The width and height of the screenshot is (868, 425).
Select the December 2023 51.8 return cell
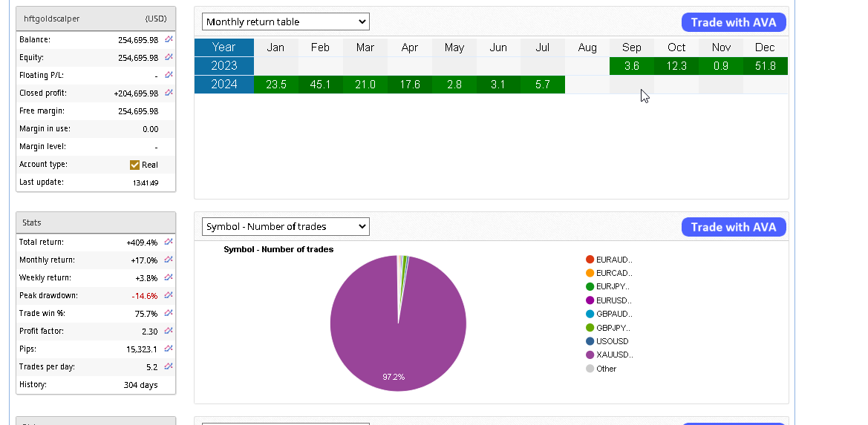click(x=765, y=66)
